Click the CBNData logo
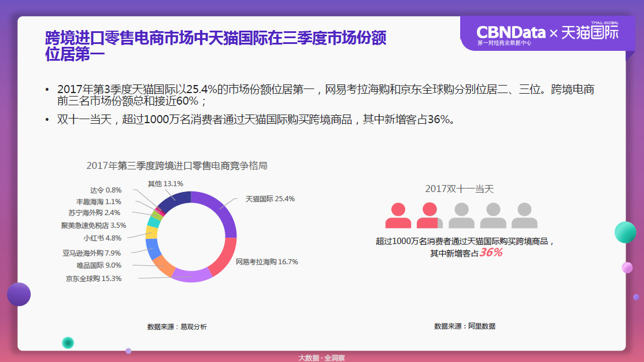This screenshot has width=644, height=362. [511, 32]
